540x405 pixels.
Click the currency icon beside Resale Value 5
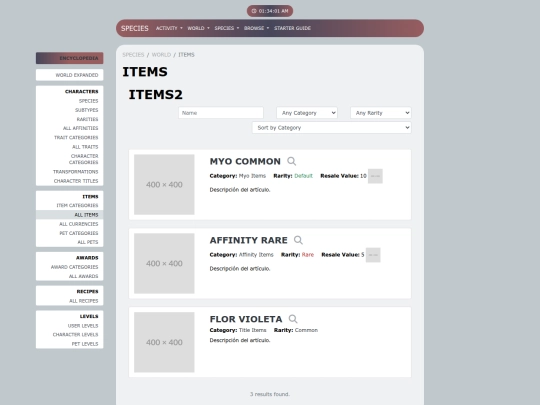pyautogui.click(x=373, y=255)
